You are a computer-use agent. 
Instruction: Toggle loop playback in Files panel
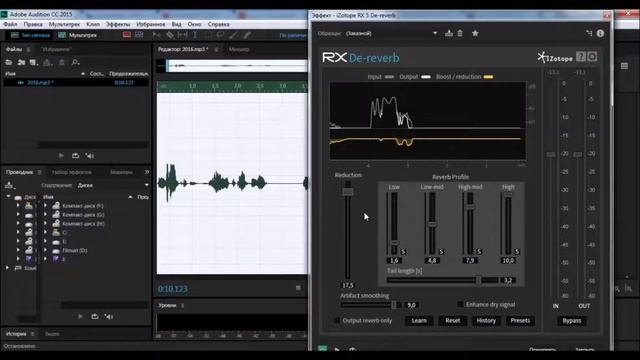(x=76, y=156)
